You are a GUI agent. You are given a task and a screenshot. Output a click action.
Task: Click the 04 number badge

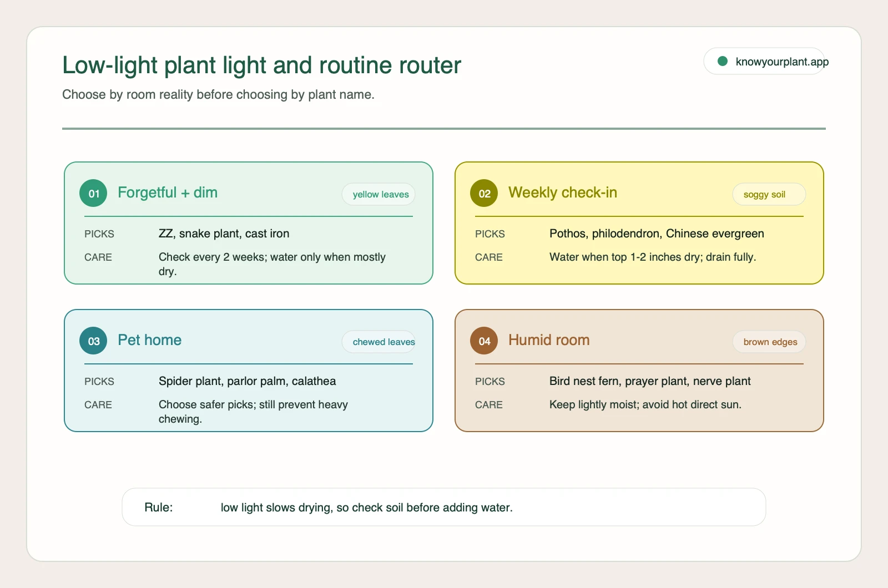pyautogui.click(x=484, y=341)
